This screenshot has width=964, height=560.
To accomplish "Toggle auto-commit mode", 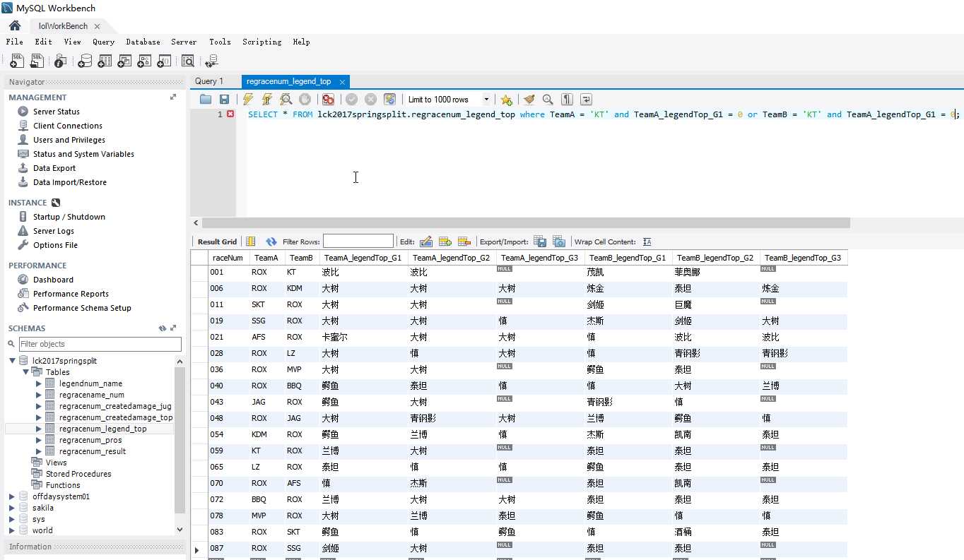I will pos(389,100).
